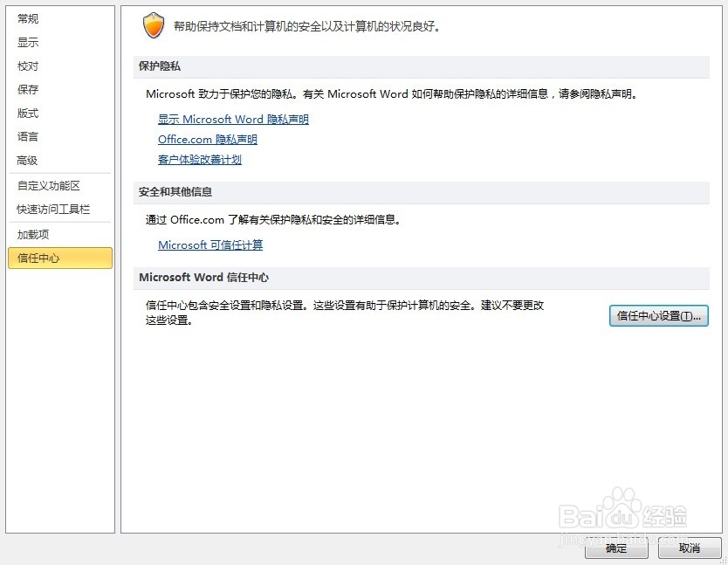Select the highlighted 信任中心 category
The height and width of the screenshot is (565, 728).
[60, 258]
